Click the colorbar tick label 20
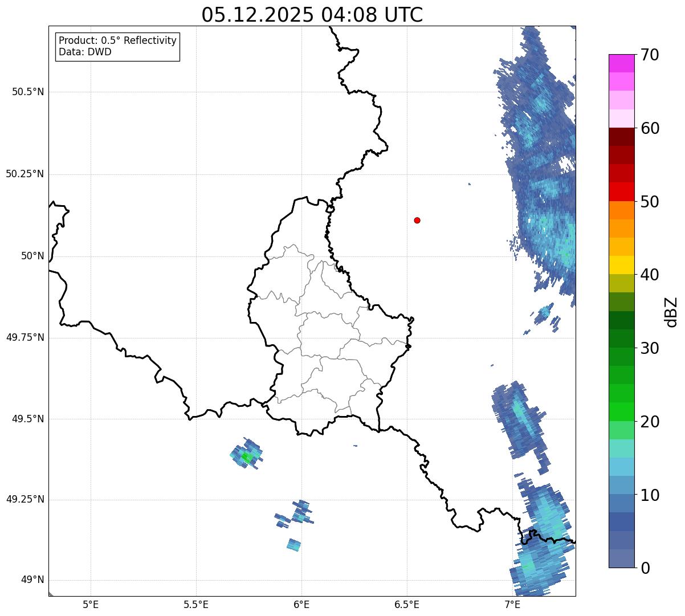The width and height of the screenshot is (685, 616). pyautogui.click(x=650, y=422)
